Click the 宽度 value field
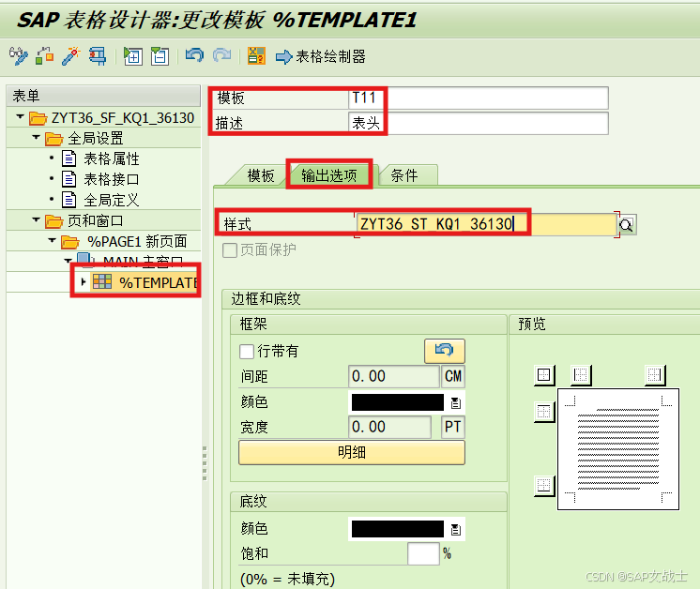 (389, 427)
